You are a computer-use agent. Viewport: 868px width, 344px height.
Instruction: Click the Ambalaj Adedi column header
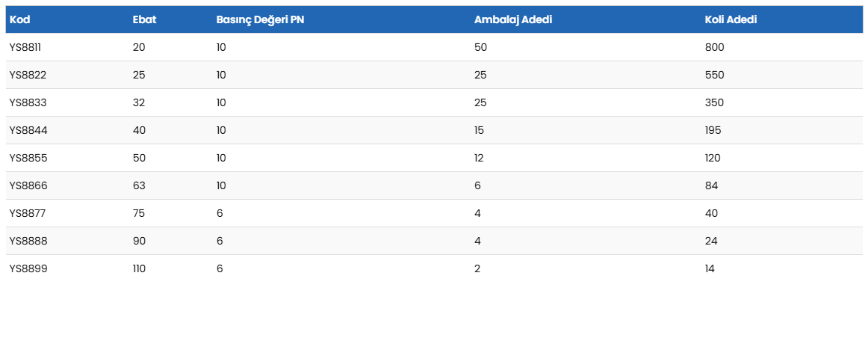coord(513,19)
